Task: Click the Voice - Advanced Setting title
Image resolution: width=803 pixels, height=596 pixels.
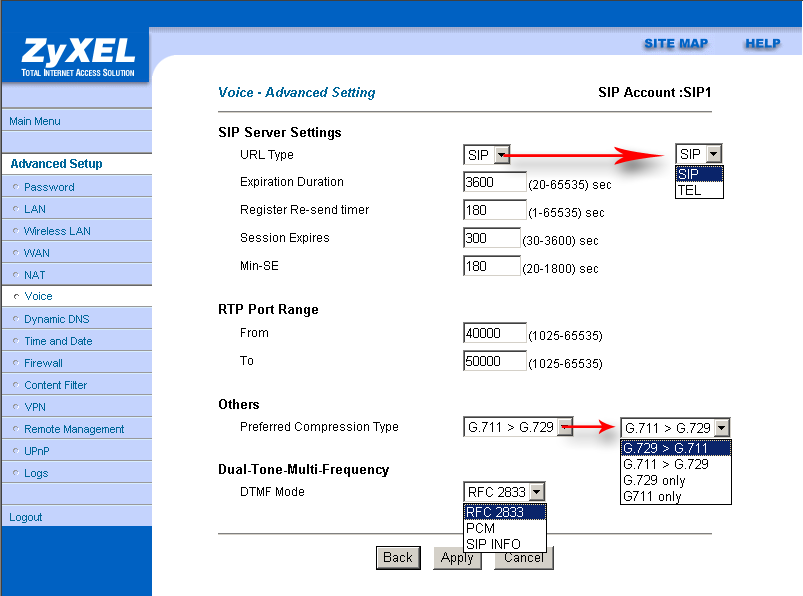Action: [297, 93]
